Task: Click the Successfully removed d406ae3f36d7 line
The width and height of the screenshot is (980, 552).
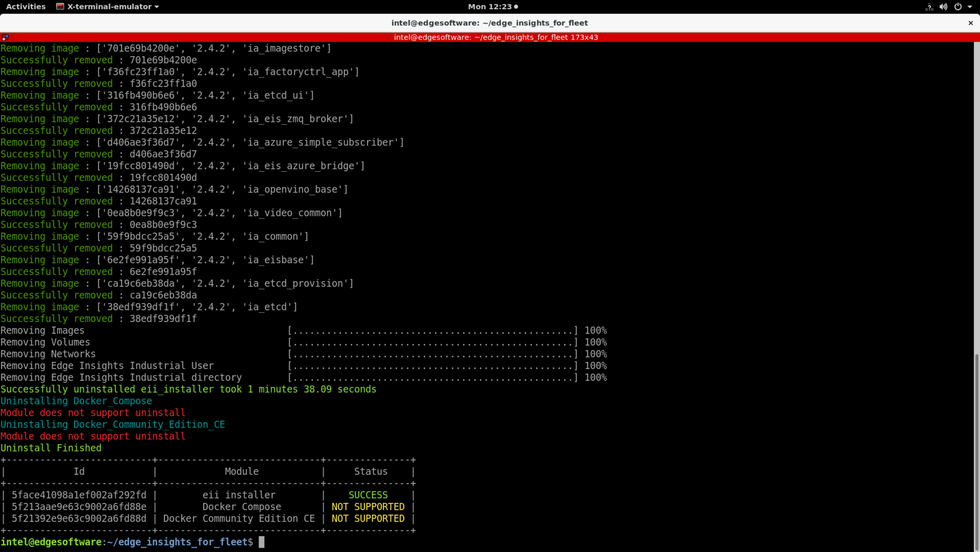Action: (x=99, y=154)
